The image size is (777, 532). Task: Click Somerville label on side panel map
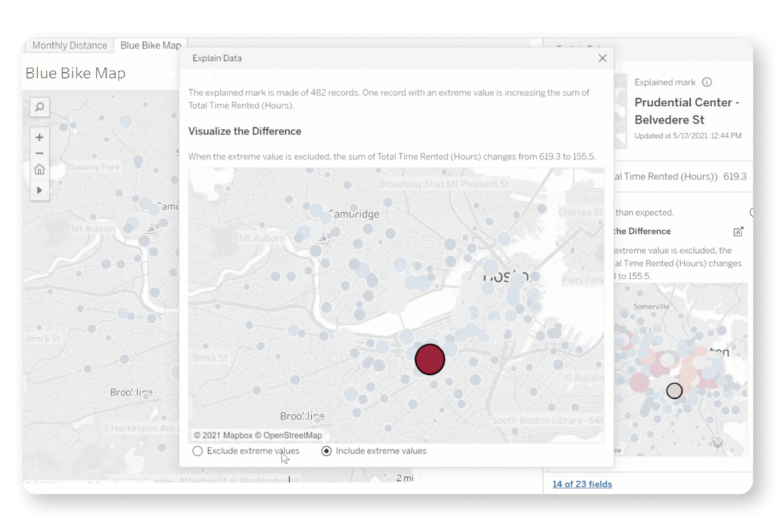click(651, 307)
